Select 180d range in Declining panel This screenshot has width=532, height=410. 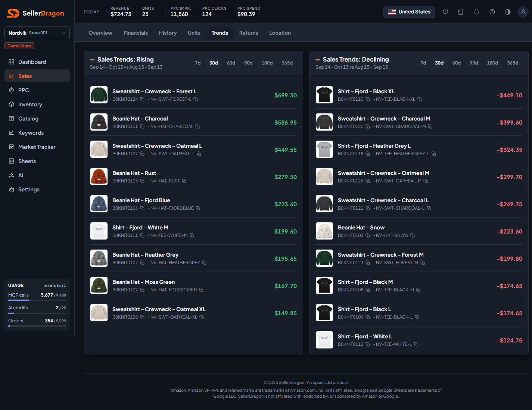492,63
